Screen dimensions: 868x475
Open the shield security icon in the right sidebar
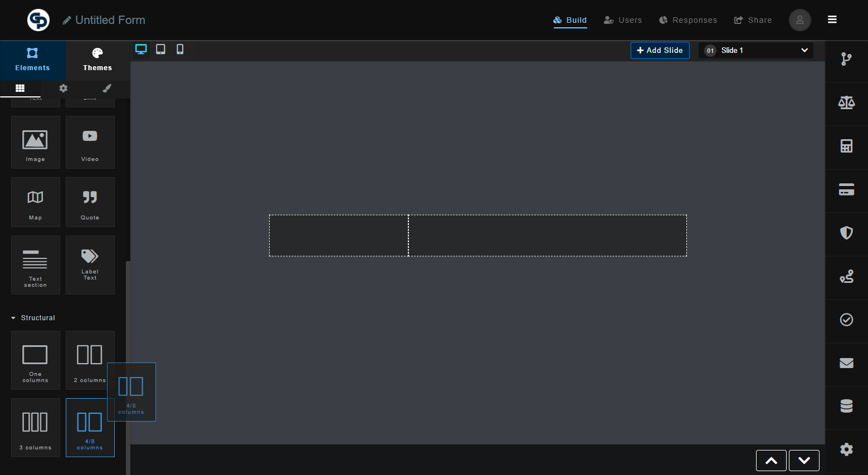tap(846, 233)
